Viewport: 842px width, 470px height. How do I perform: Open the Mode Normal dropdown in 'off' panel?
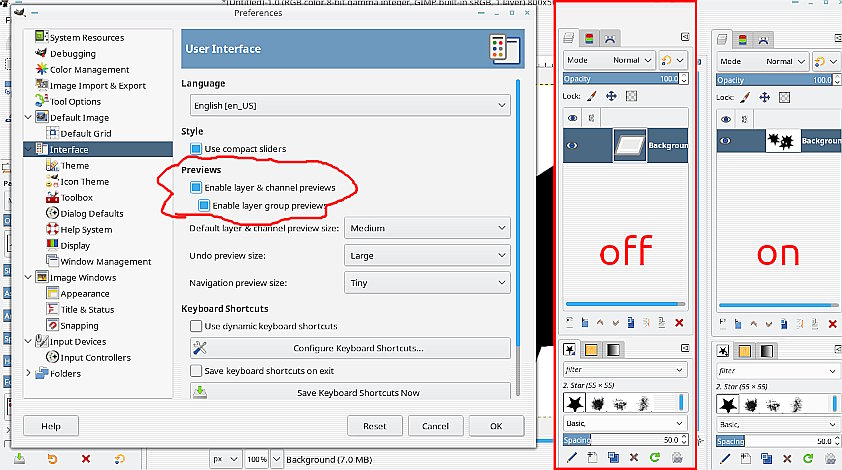pos(609,60)
